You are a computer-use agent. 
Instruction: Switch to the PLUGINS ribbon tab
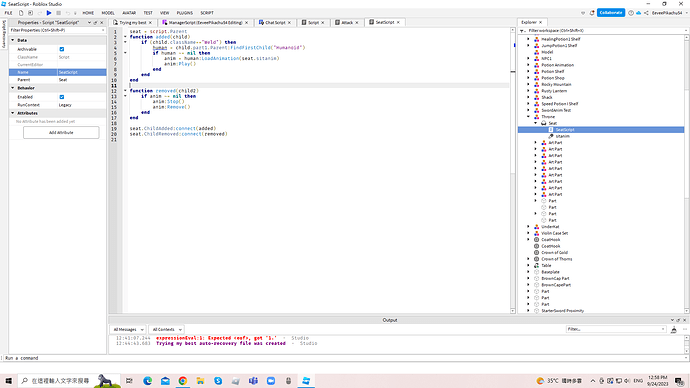coord(184,13)
